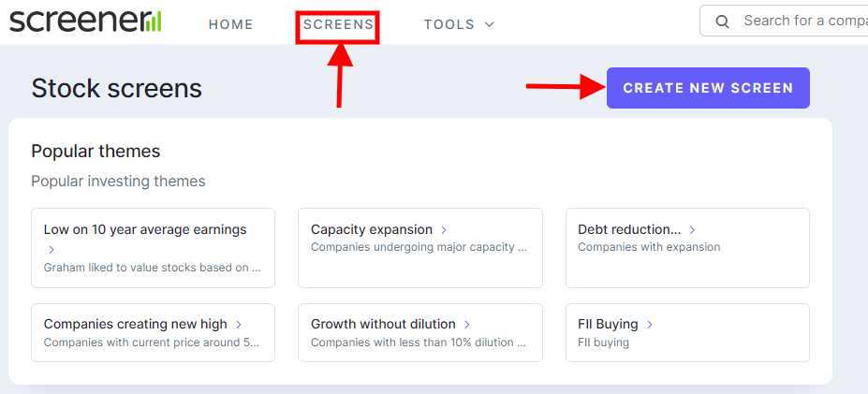This screenshot has width=868, height=394.
Task: Click the green bars icon in the logo
Action: [154, 21]
